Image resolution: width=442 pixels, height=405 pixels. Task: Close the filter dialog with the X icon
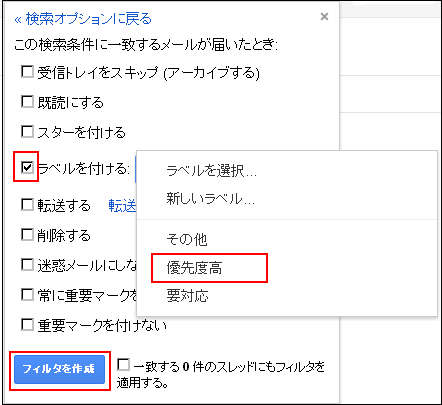point(324,16)
